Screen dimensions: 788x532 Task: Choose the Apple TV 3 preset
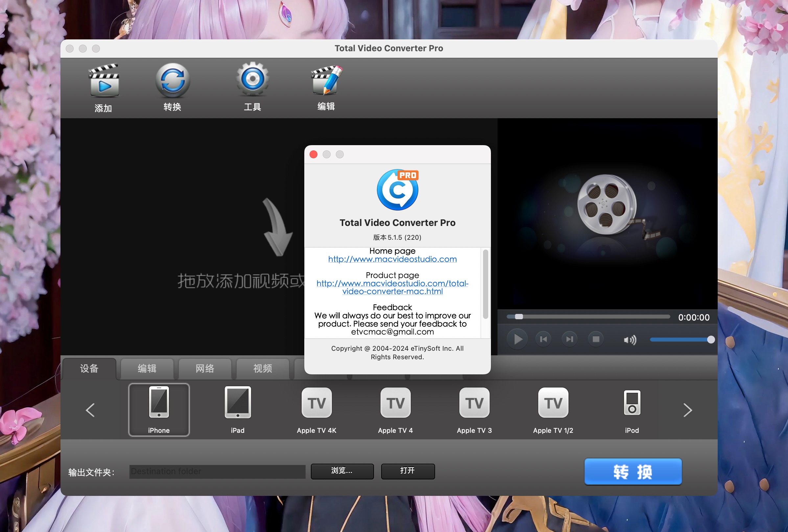pyautogui.click(x=475, y=410)
